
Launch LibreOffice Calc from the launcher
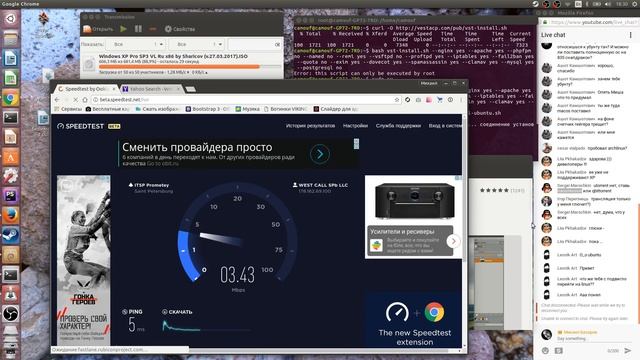click(10, 78)
